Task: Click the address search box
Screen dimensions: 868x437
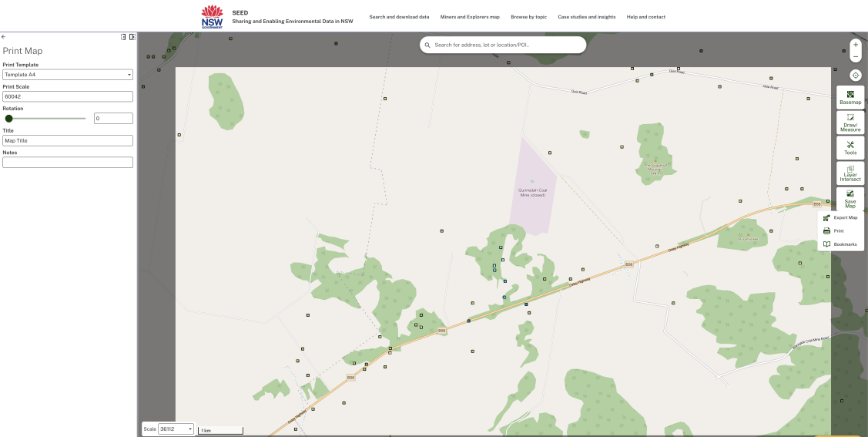Action: [503, 45]
